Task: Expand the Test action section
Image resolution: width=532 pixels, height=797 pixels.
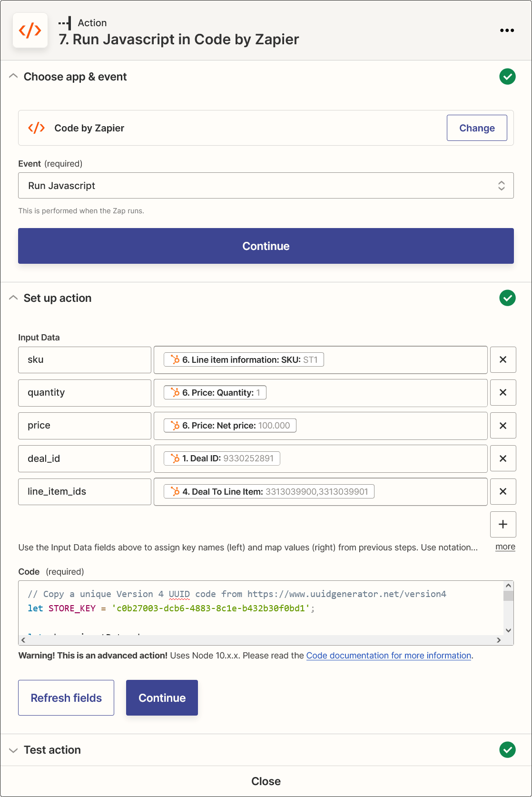Action: [x=13, y=750]
